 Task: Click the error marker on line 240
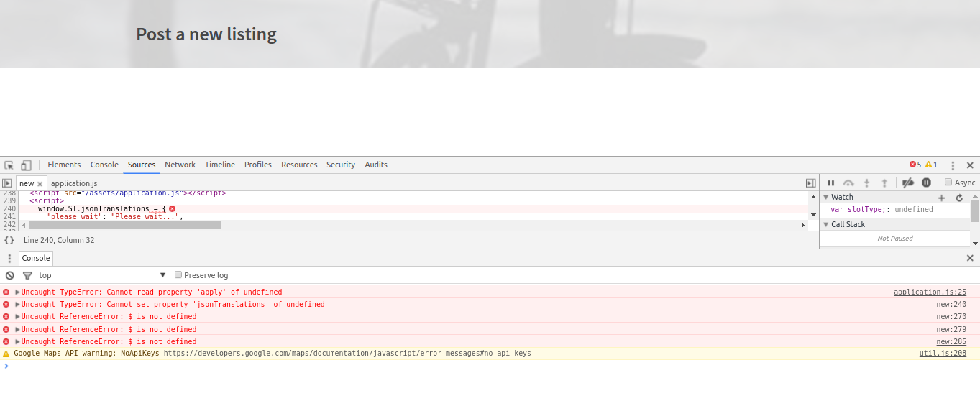(x=172, y=208)
